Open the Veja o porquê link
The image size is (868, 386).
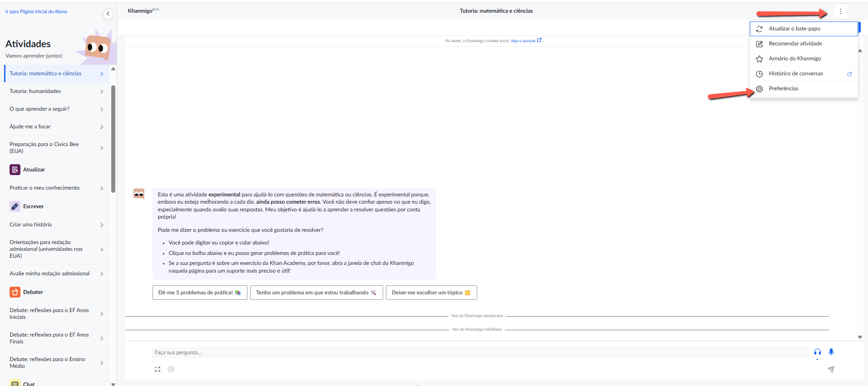coord(526,41)
